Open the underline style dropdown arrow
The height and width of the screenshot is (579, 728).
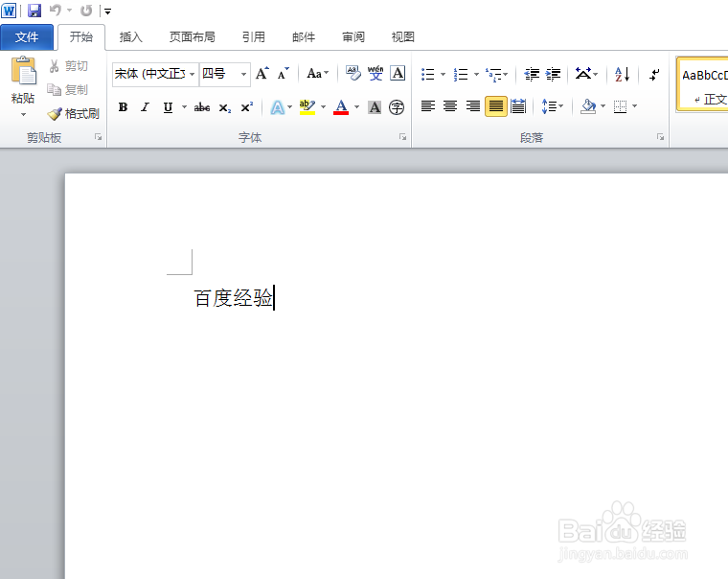click(x=184, y=107)
